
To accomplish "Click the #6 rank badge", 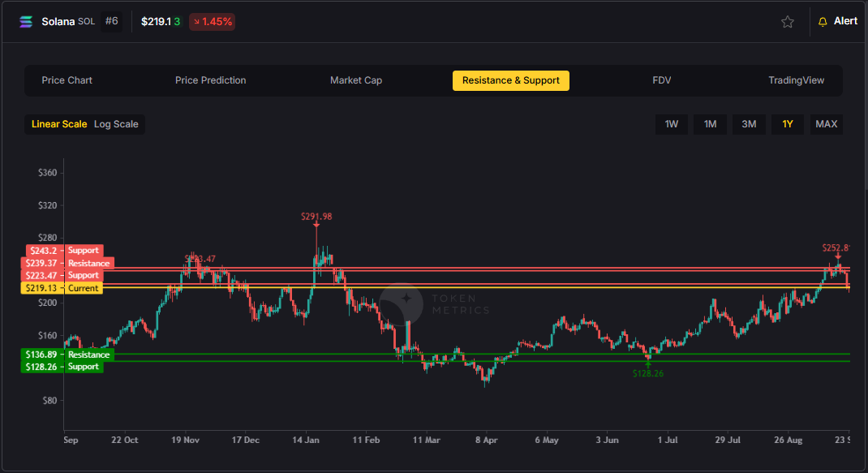I will [112, 21].
